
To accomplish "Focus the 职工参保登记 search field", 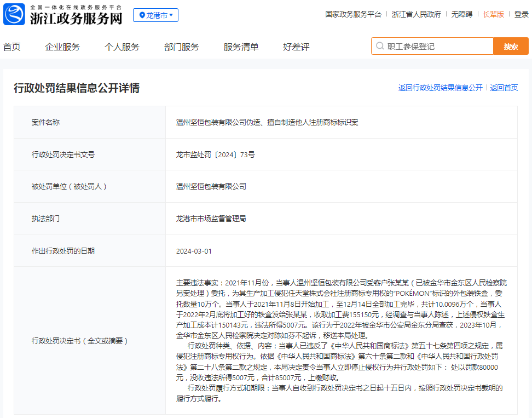I will pyautogui.click(x=432, y=46).
